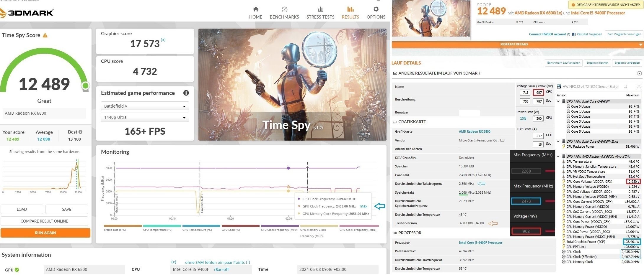Select the RESULTS tab
This screenshot has width=644, height=275.
pyautogui.click(x=350, y=13)
